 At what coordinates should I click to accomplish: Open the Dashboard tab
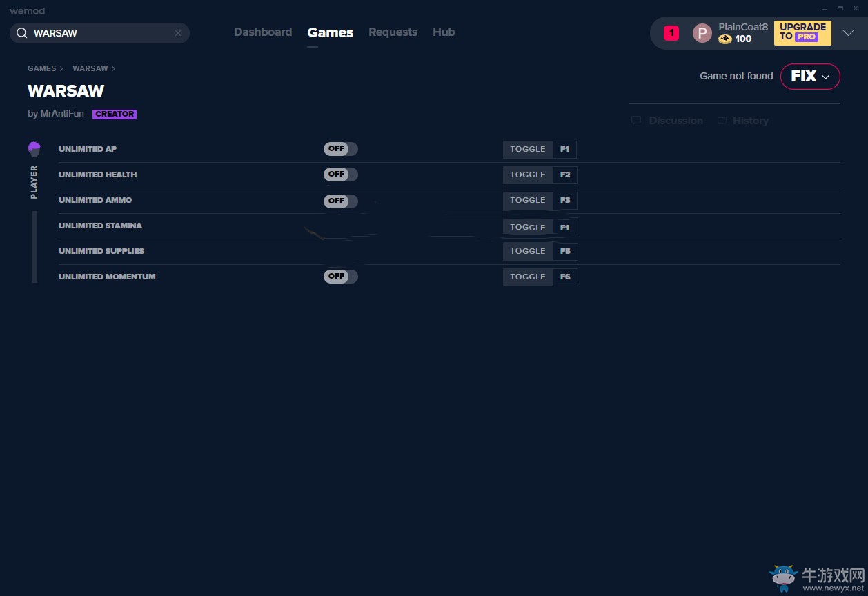pos(263,32)
